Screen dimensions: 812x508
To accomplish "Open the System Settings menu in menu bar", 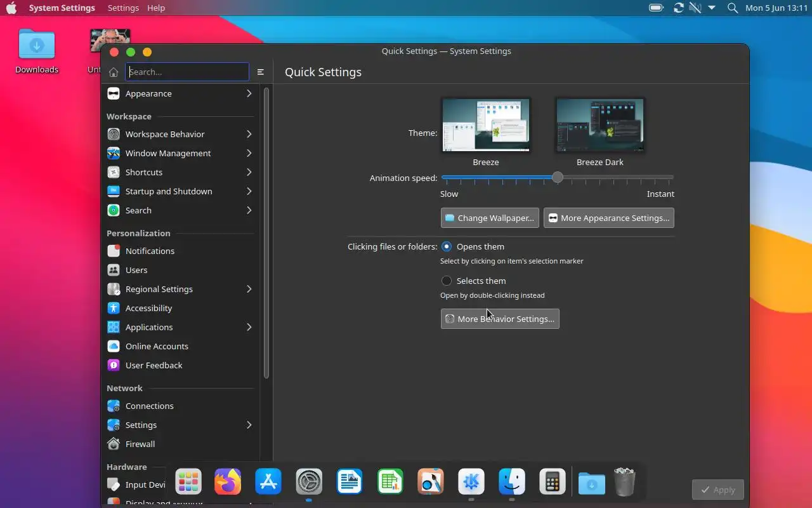I will click(62, 8).
